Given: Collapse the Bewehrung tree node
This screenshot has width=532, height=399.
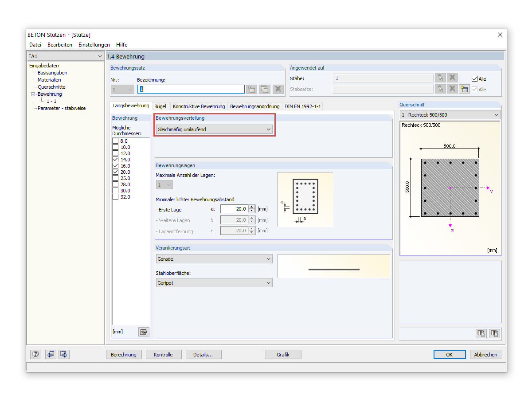Looking at the screenshot, I should (33, 94).
